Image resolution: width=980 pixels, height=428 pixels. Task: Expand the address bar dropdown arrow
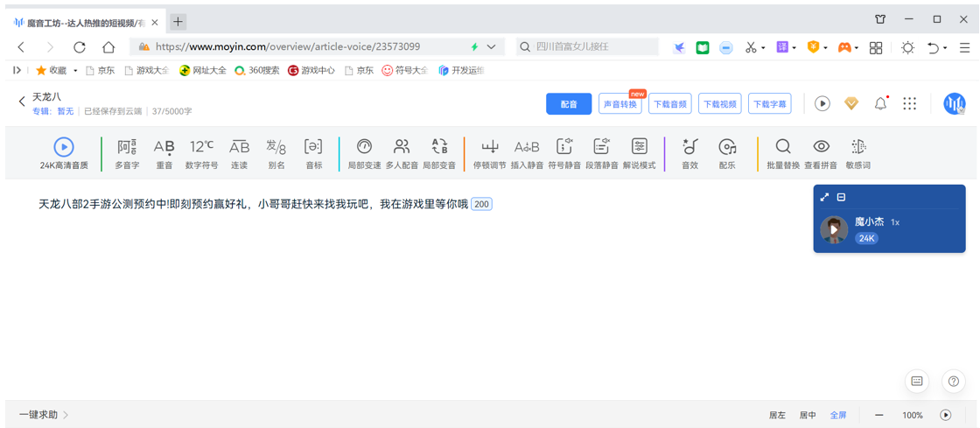pos(491,47)
